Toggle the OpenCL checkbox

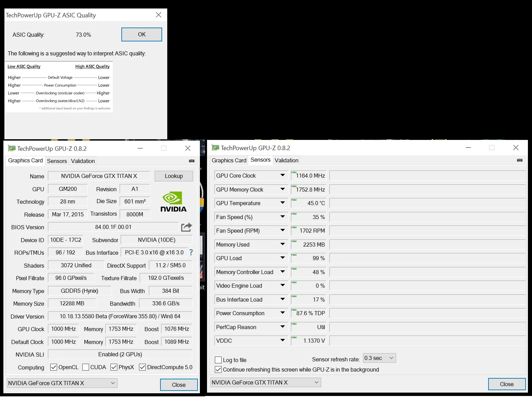[x=53, y=367]
